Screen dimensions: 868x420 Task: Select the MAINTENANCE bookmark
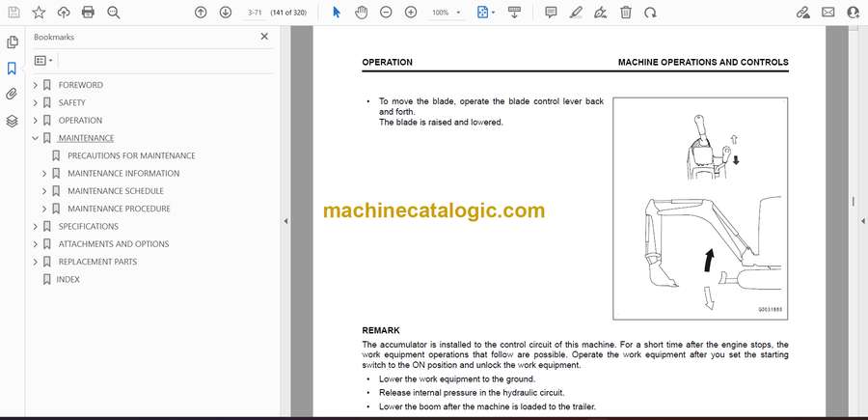(87, 138)
